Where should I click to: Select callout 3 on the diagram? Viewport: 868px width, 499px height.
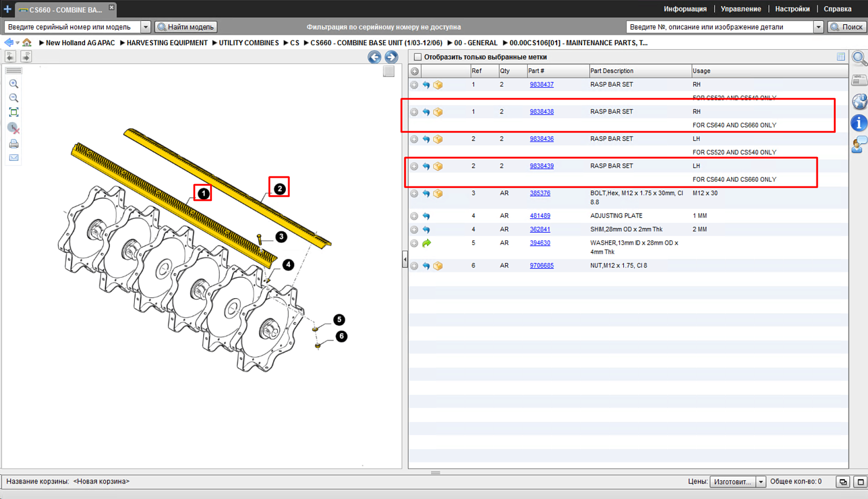[x=281, y=237]
